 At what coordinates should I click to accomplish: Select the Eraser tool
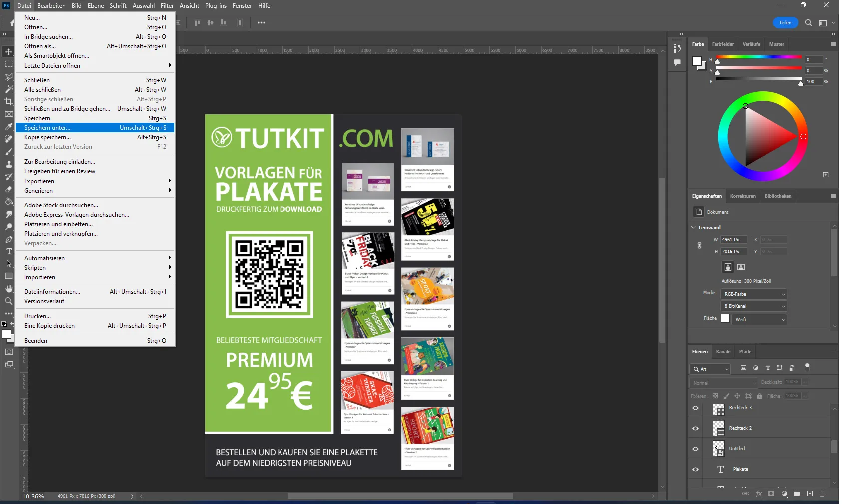coord(9,189)
